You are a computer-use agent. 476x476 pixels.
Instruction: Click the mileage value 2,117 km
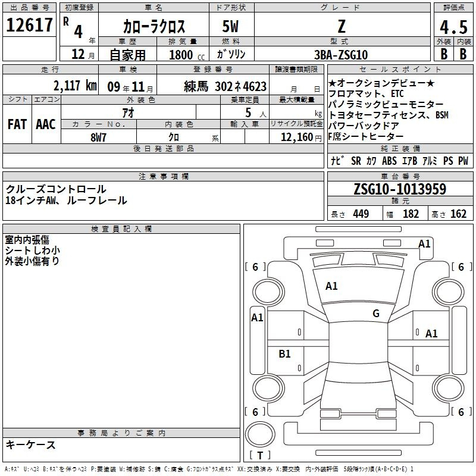pos(74,86)
